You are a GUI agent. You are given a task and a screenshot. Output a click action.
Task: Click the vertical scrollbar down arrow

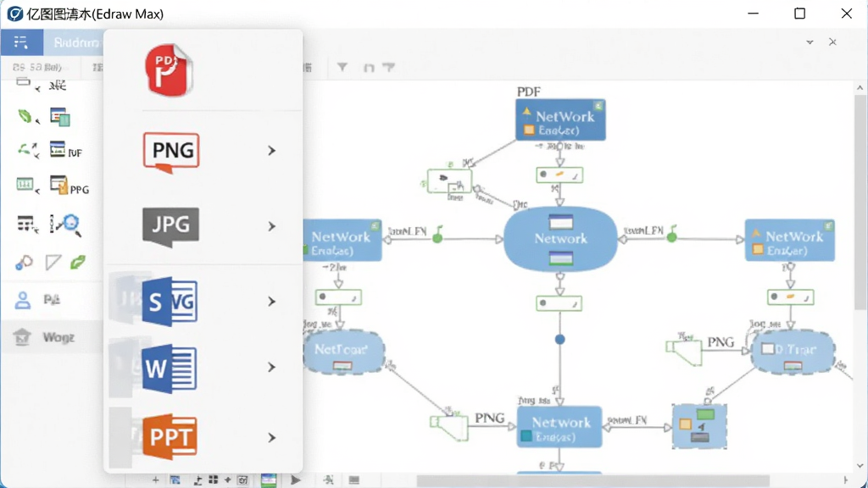pyautogui.click(x=860, y=466)
